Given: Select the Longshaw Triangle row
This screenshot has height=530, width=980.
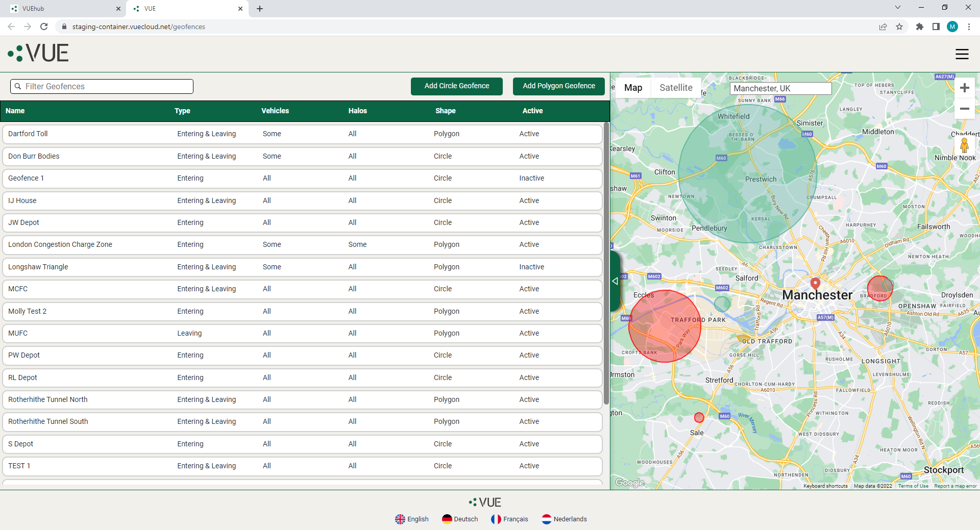Looking at the screenshot, I should coord(302,267).
